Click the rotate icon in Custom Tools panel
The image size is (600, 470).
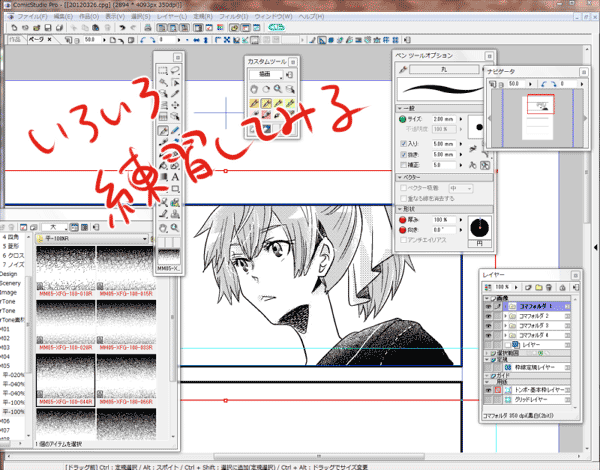(266, 90)
